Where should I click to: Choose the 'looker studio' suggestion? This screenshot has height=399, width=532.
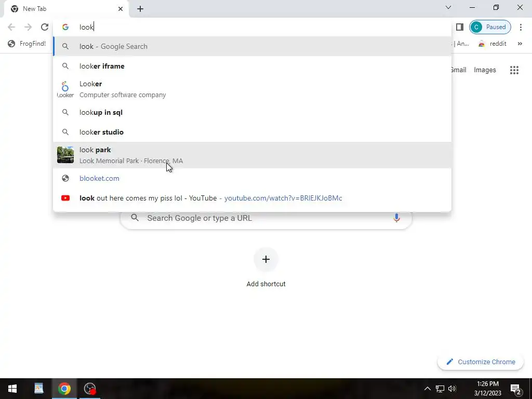[252, 132]
